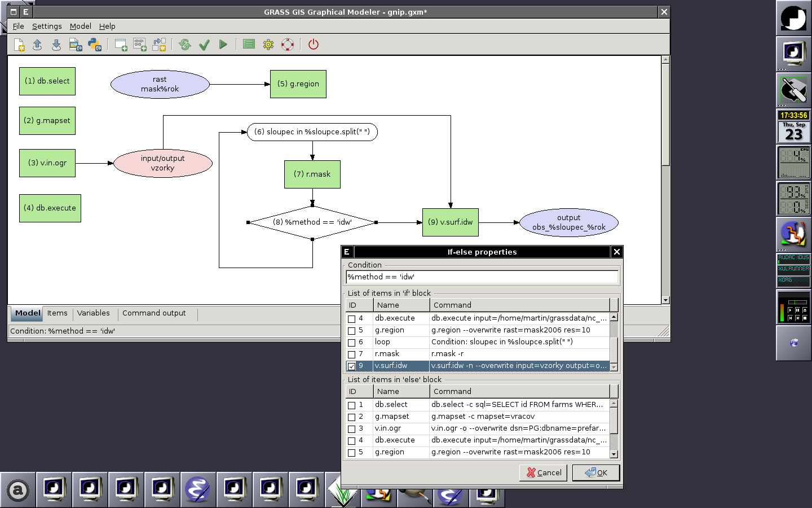Cancel the If-else properties dialog
The image size is (812, 508).
pyautogui.click(x=544, y=472)
